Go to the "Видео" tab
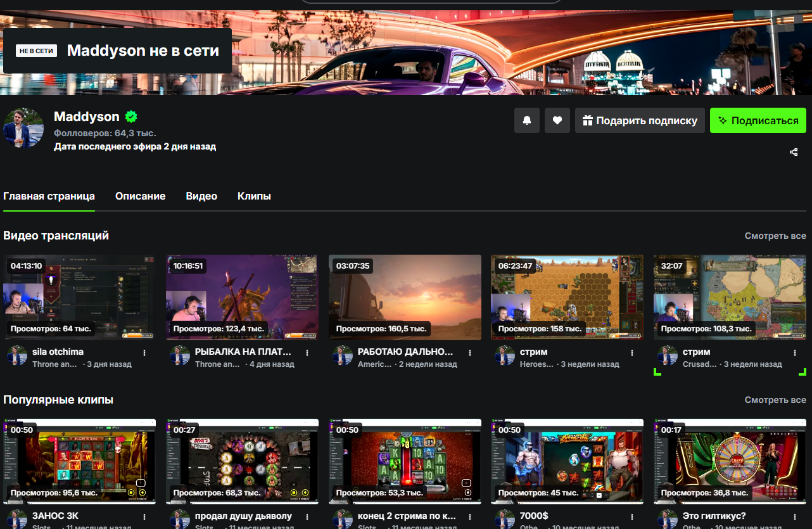Image resolution: width=812 pixels, height=529 pixels. pyautogui.click(x=201, y=196)
